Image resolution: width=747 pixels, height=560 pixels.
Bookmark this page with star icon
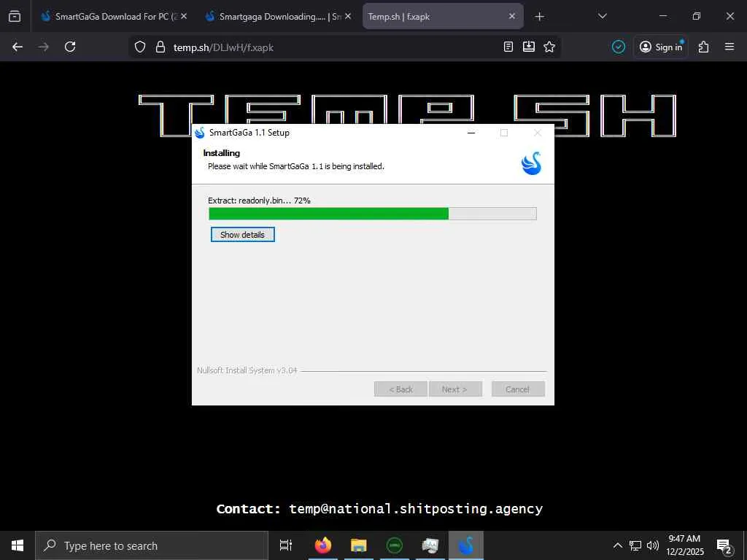click(x=549, y=47)
